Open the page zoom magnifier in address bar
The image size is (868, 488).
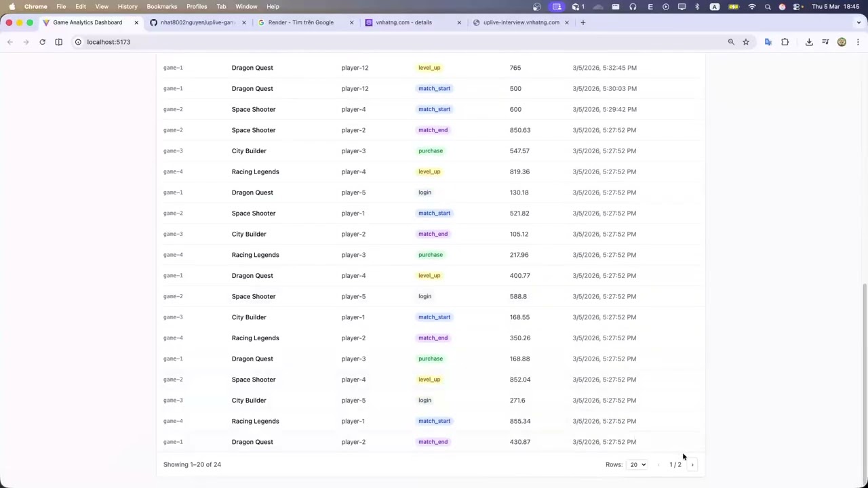pyautogui.click(x=731, y=42)
